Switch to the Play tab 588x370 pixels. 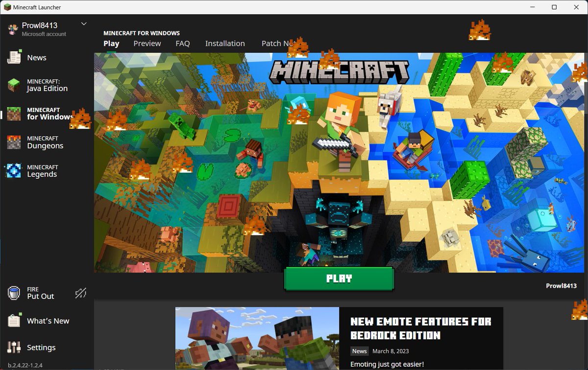(111, 44)
